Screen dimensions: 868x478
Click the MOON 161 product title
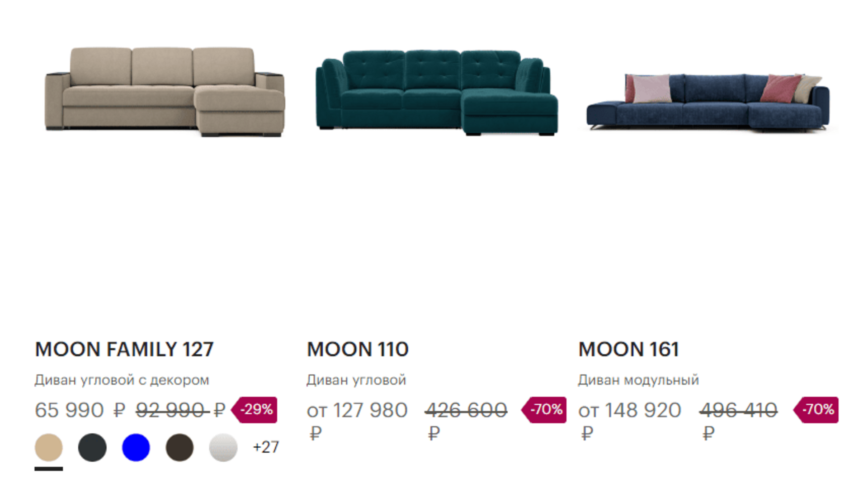(628, 349)
